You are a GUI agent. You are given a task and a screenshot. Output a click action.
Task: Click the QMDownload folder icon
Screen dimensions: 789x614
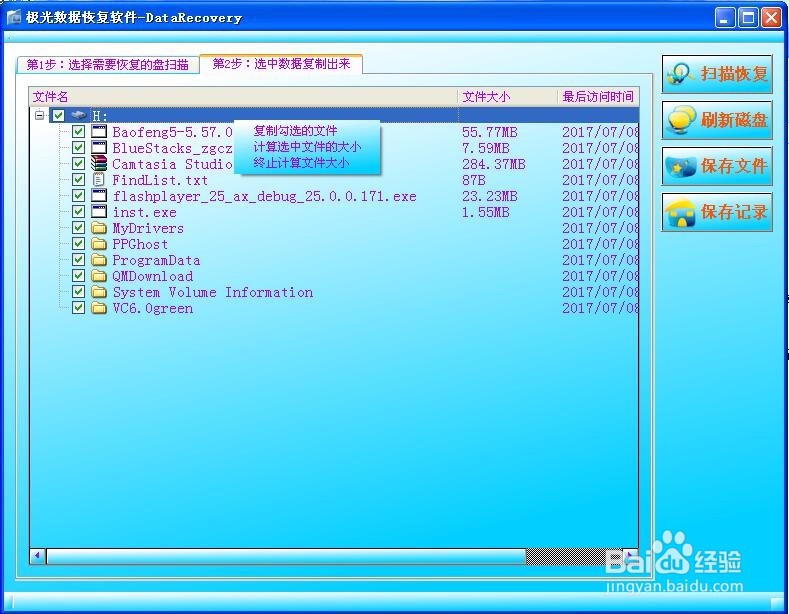coord(99,276)
